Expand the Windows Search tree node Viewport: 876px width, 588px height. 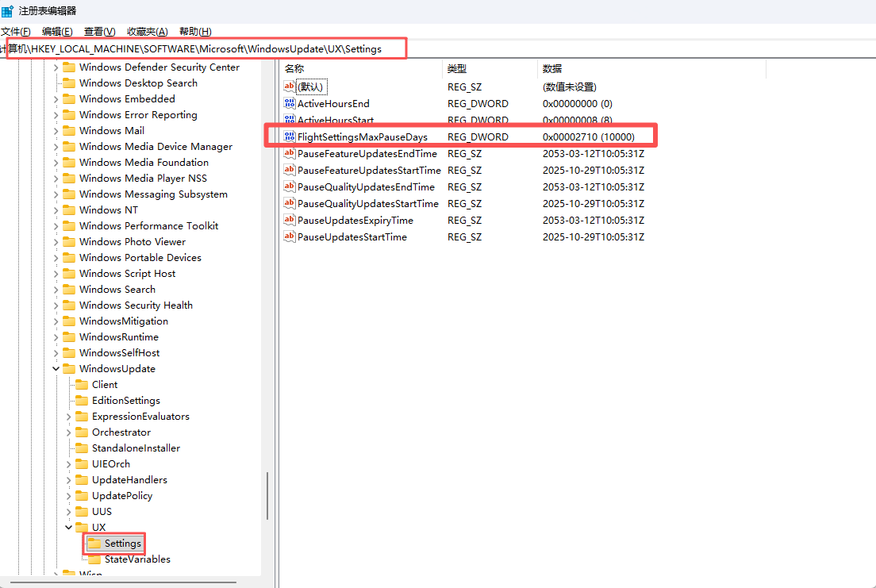(x=56, y=290)
